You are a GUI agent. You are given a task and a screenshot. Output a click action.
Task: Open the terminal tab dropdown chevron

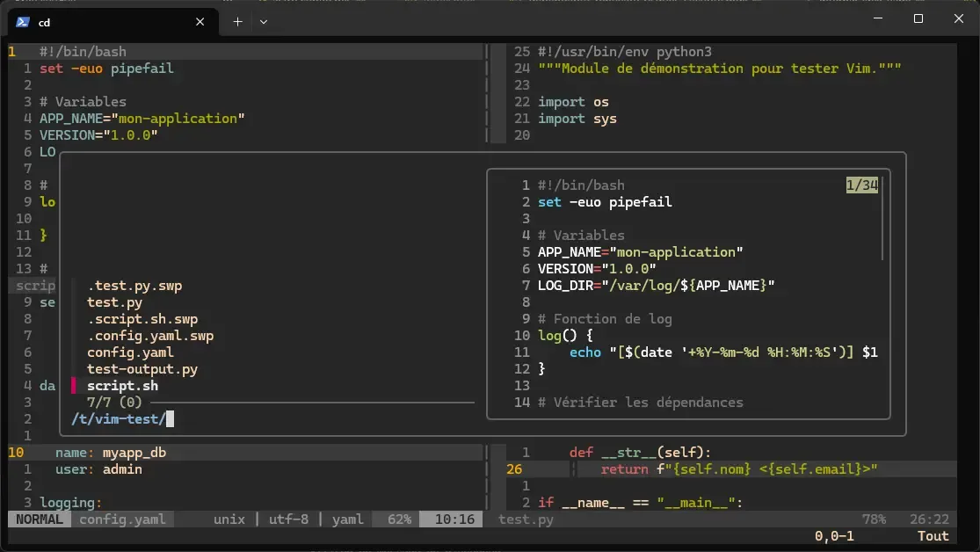point(264,21)
